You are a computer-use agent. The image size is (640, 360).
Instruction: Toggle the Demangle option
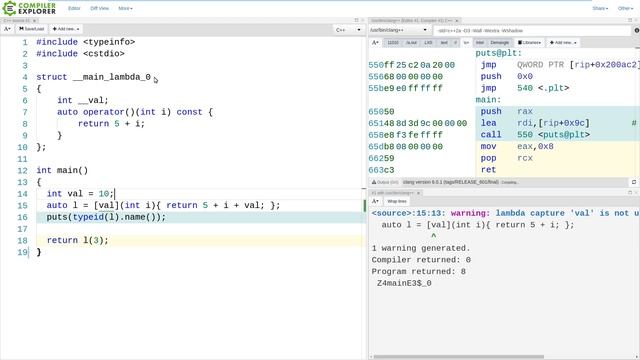coord(500,42)
